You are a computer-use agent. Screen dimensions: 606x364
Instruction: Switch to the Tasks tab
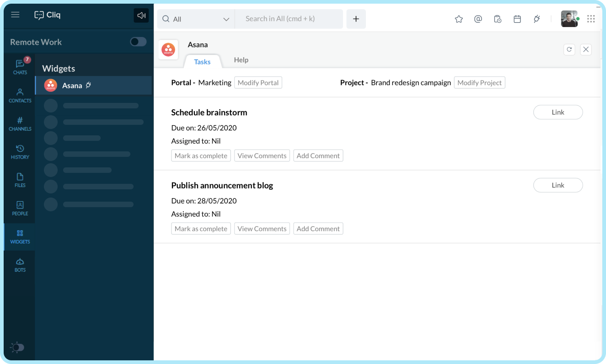(202, 62)
